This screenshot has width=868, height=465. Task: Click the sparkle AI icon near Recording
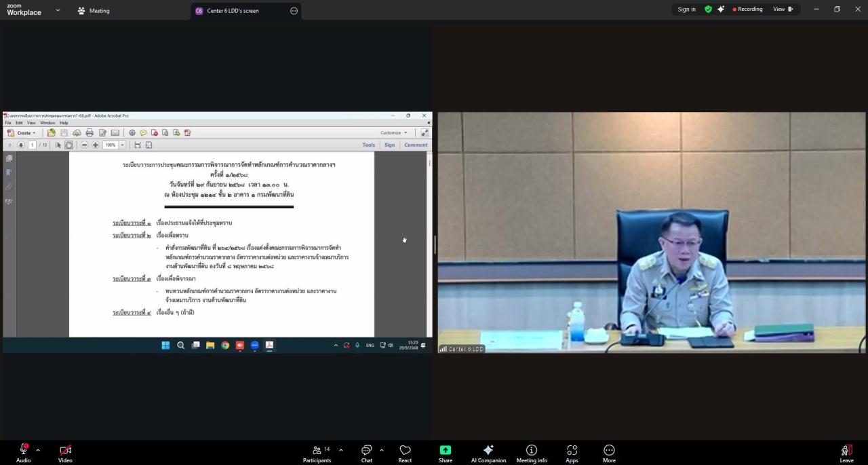[x=721, y=10]
